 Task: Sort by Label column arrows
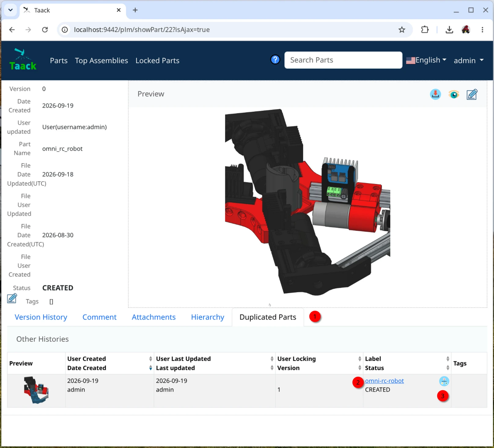[448, 359]
